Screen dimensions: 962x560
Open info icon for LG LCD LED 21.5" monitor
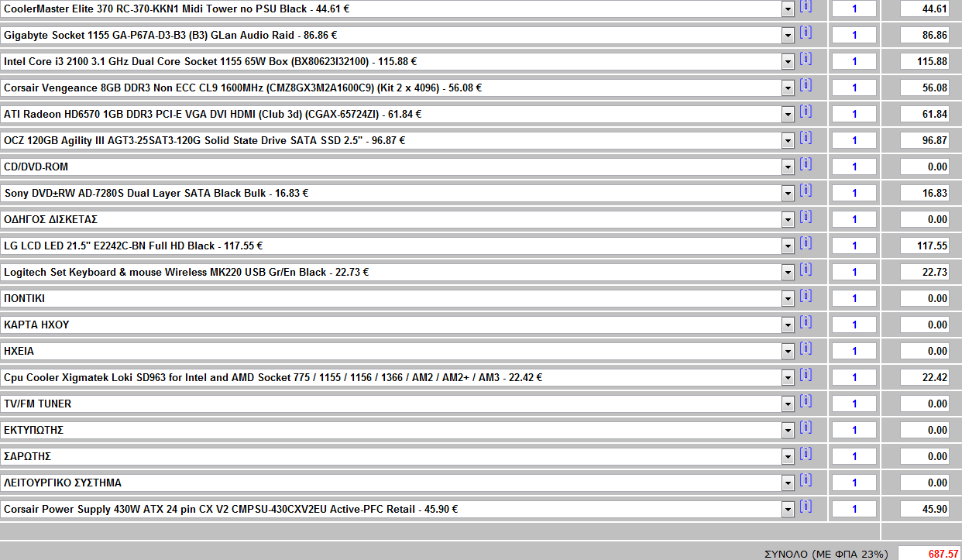(x=806, y=243)
